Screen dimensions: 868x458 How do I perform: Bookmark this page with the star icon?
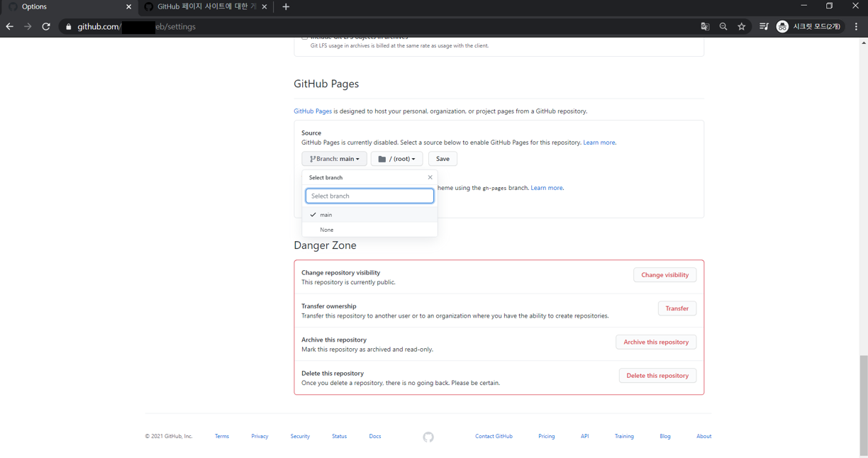point(742,27)
